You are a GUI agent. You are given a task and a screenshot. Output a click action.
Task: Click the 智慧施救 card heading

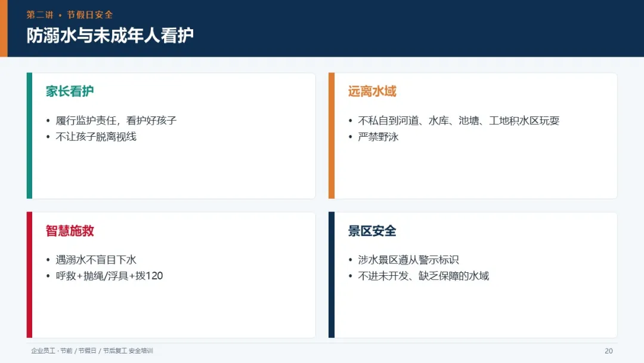(70, 230)
